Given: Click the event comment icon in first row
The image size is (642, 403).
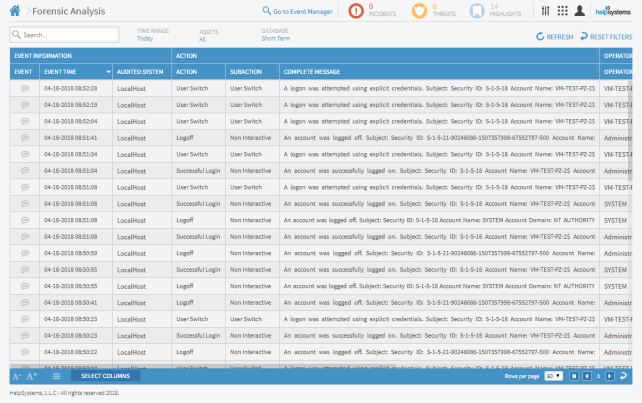Looking at the screenshot, I should [24, 88].
